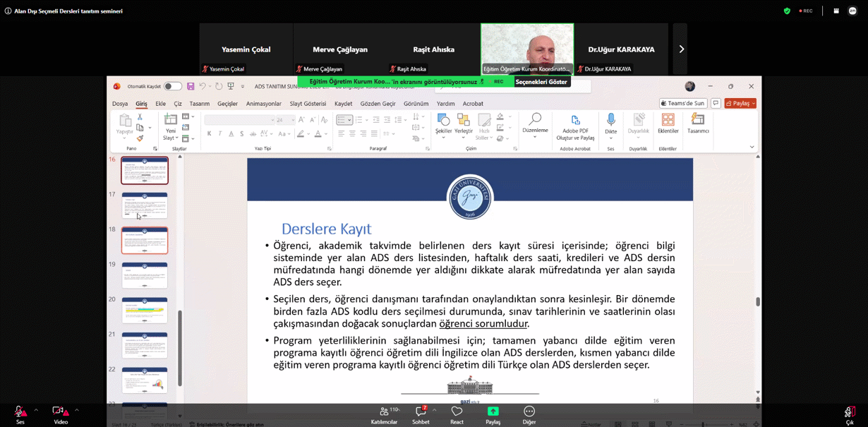Viewport: 868px width, 427px height.
Task: Open the Katılımcılar participants panel
Action: tap(385, 414)
